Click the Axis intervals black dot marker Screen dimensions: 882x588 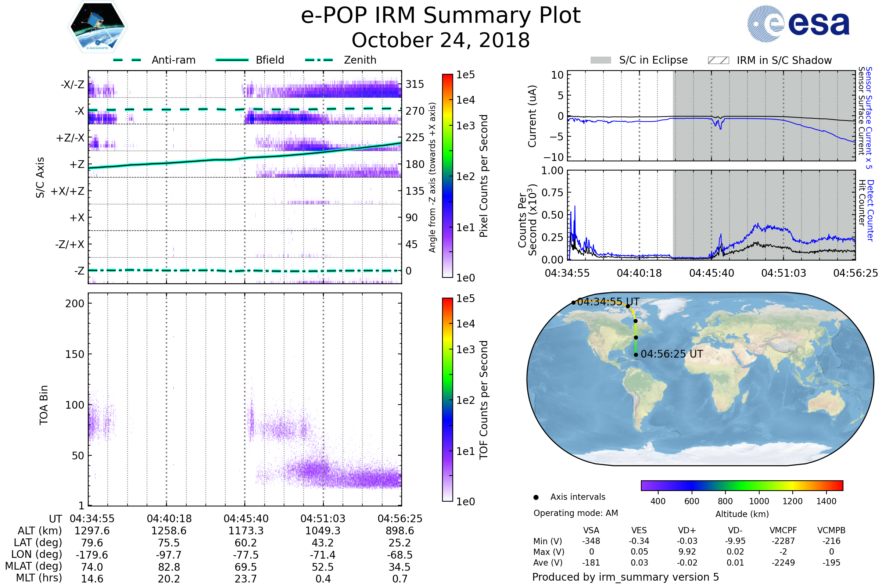tap(536, 497)
